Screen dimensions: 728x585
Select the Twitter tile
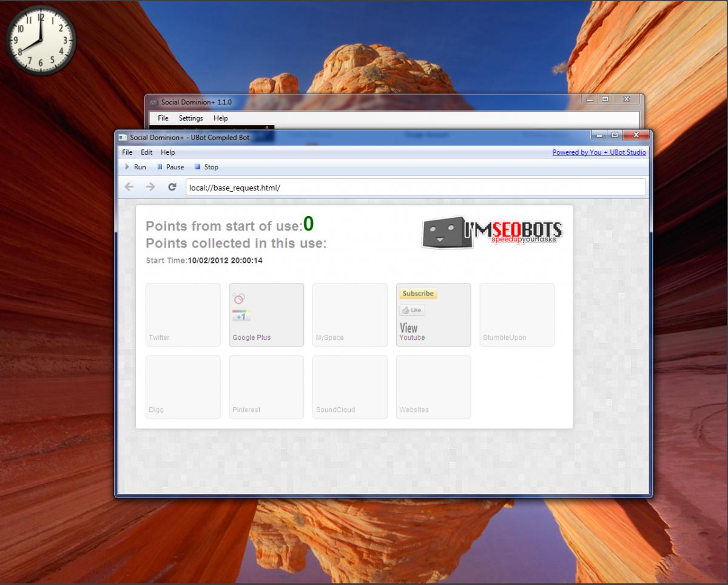coord(183,314)
